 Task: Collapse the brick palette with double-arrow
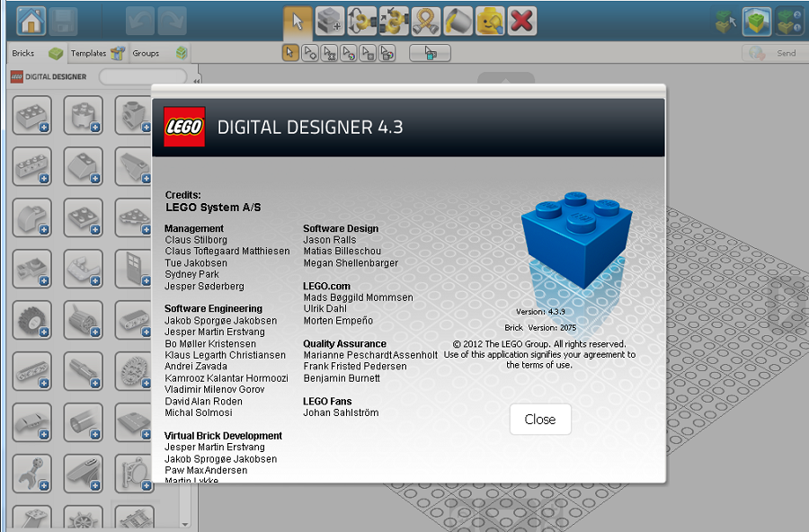click(196, 81)
